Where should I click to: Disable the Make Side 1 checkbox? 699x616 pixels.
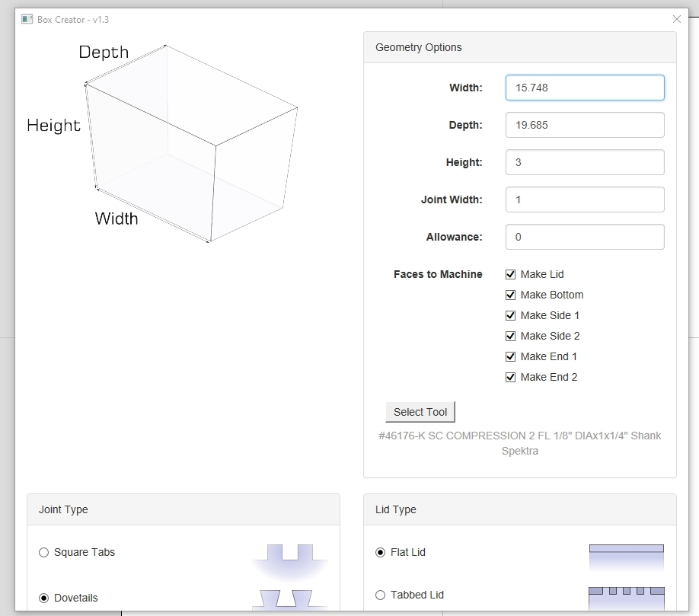pos(511,315)
